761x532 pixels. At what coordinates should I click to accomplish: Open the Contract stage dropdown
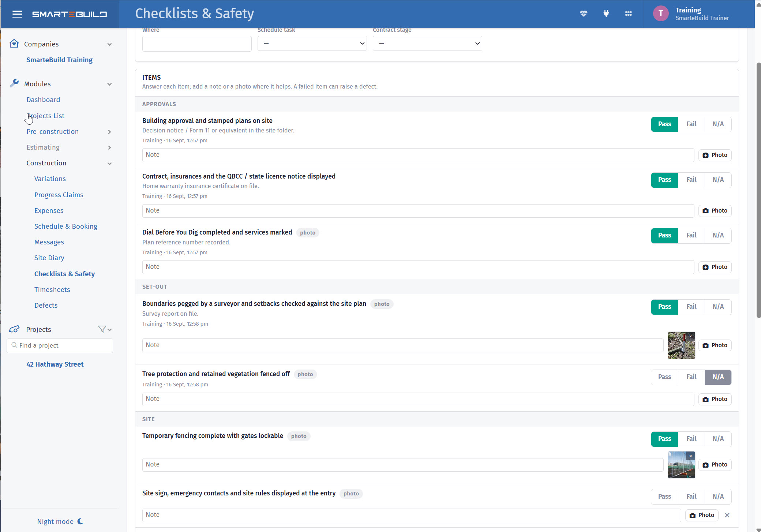tap(427, 44)
